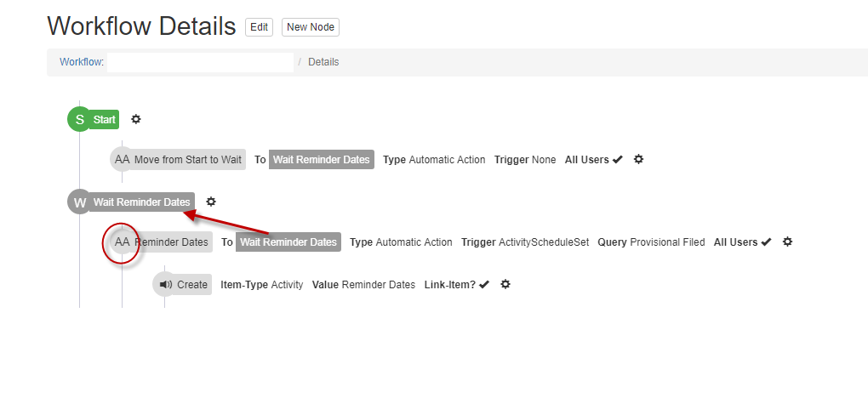The width and height of the screenshot is (868, 398).
Task: Open the Workflow breadcrumb link
Action: coord(82,62)
